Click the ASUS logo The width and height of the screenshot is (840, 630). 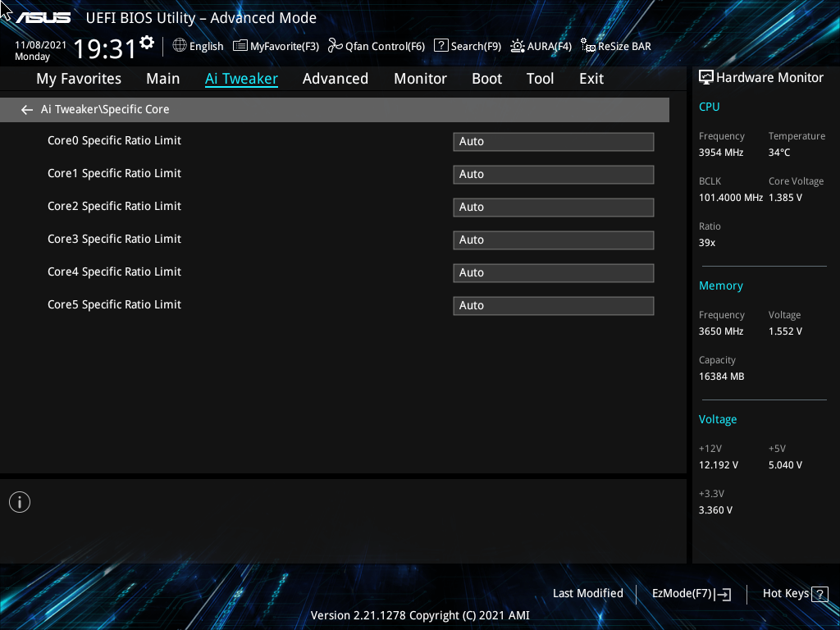pos(43,18)
